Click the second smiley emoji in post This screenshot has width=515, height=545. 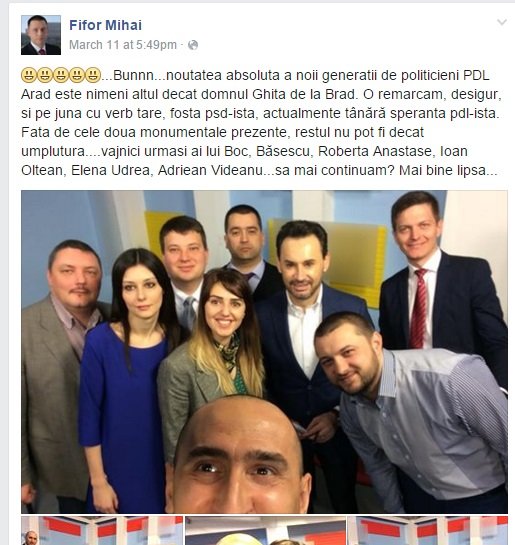point(44,75)
